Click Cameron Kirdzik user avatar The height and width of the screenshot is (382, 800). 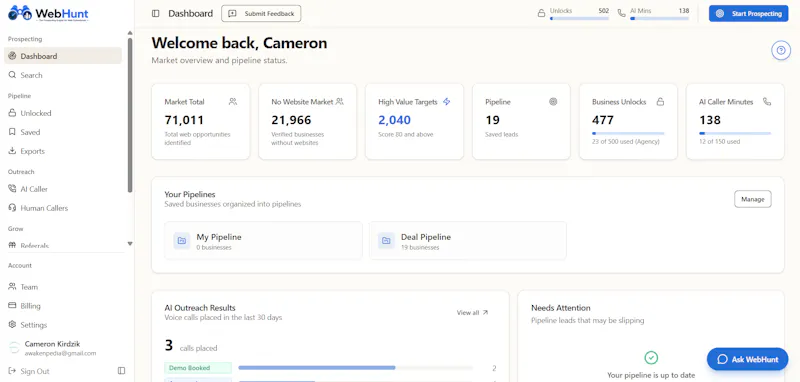[x=14, y=348]
